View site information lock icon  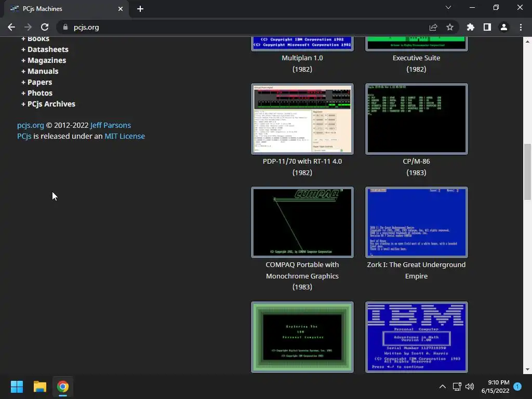click(x=65, y=27)
